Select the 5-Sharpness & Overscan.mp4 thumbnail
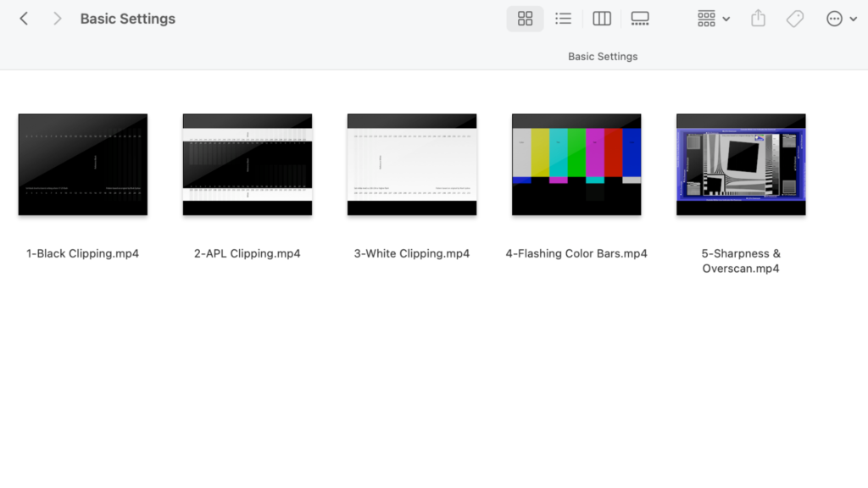The image size is (868, 488). (741, 164)
